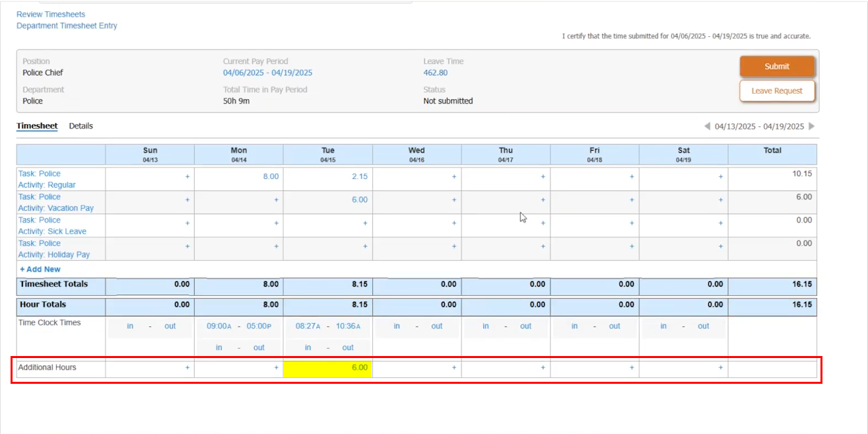Edit Monday's 09:00A - 05:00P clock entry

point(238,326)
